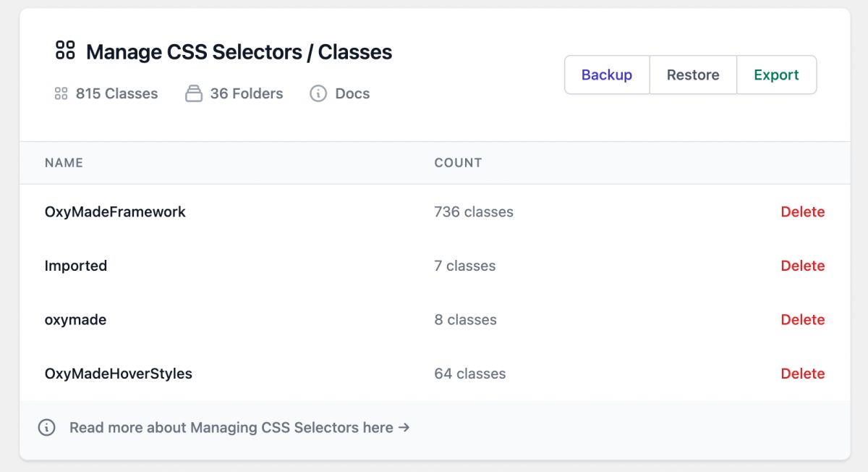Click the info icon next to Docs
Viewport: 868px width, 472px height.
pyautogui.click(x=318, y=93)
